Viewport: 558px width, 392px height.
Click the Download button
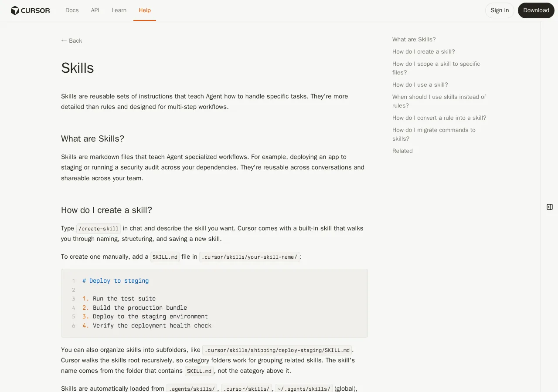[536, 10]
